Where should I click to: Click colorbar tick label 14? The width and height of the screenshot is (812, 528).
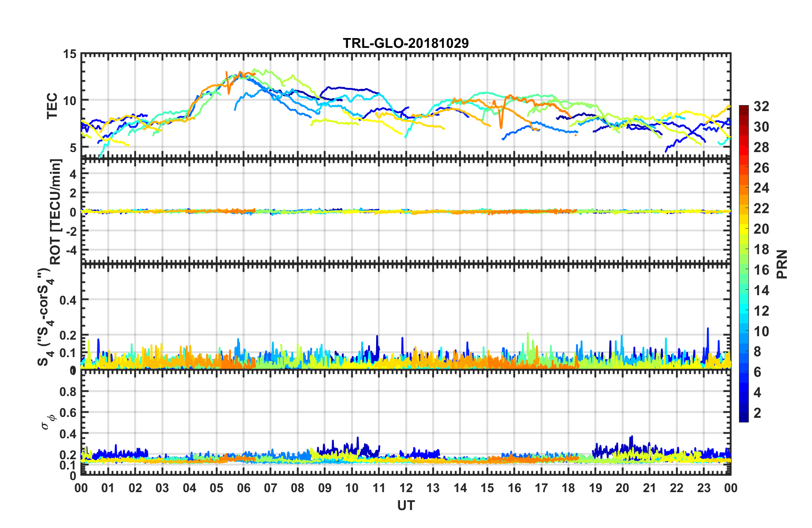point(761,290)
